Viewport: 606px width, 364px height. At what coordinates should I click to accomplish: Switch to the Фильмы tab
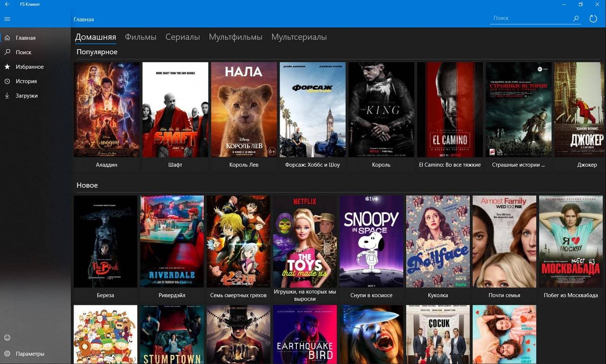pyautogui.click(x=141, y=37)
